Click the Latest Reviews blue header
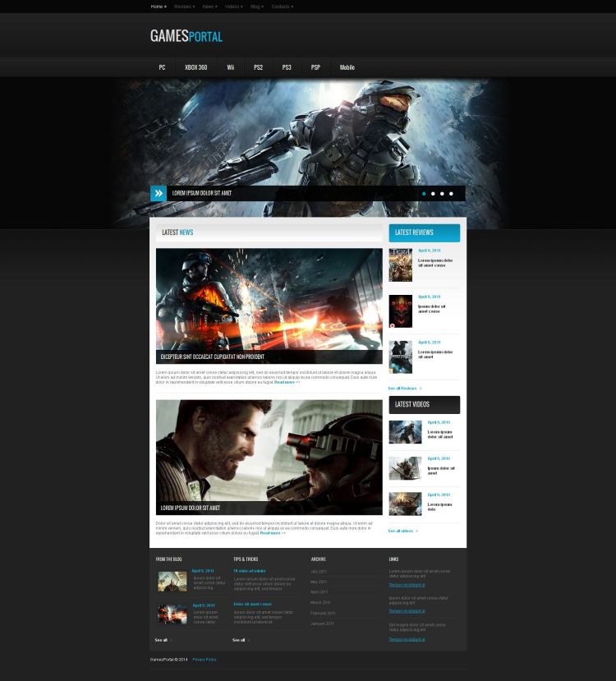The image size is (616, 681). pyautogui.click(x=425, y=232)
